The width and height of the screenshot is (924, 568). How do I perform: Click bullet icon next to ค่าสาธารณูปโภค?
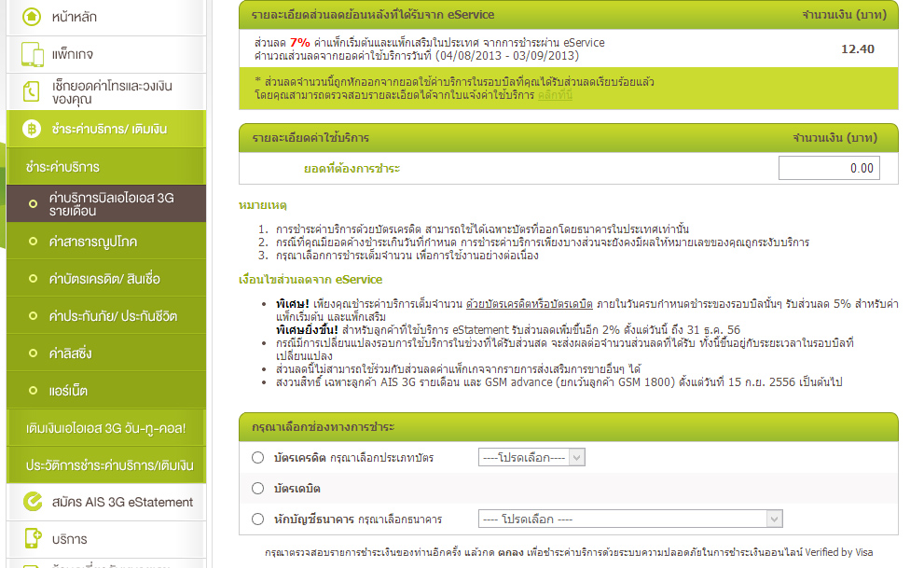pyautogui.click(x=33, y=242)
